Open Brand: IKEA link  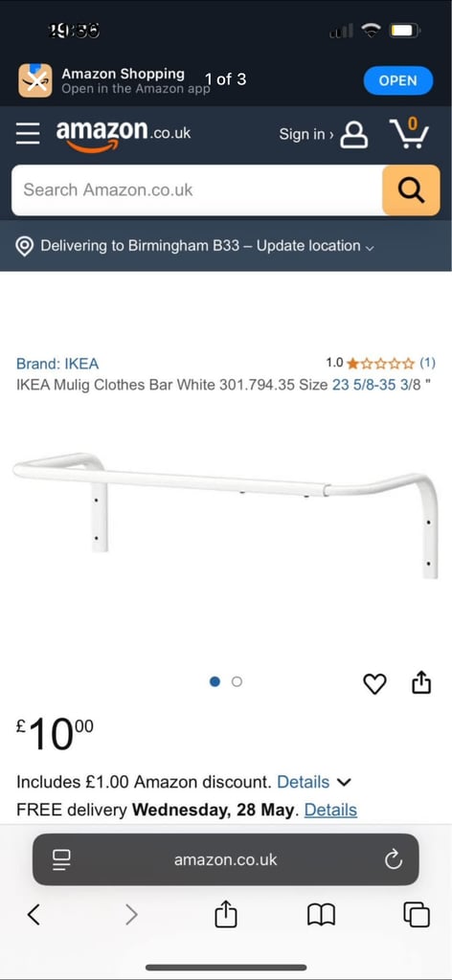click(57, 363)
